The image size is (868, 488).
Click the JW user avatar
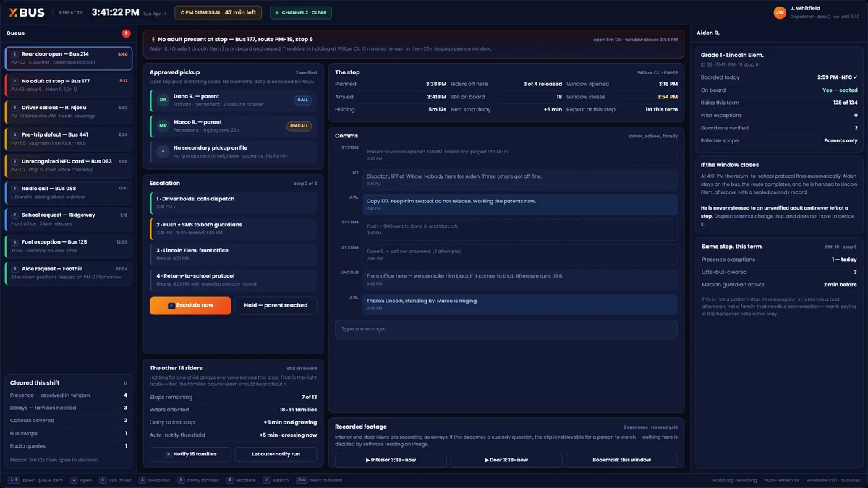pos(780,12)
